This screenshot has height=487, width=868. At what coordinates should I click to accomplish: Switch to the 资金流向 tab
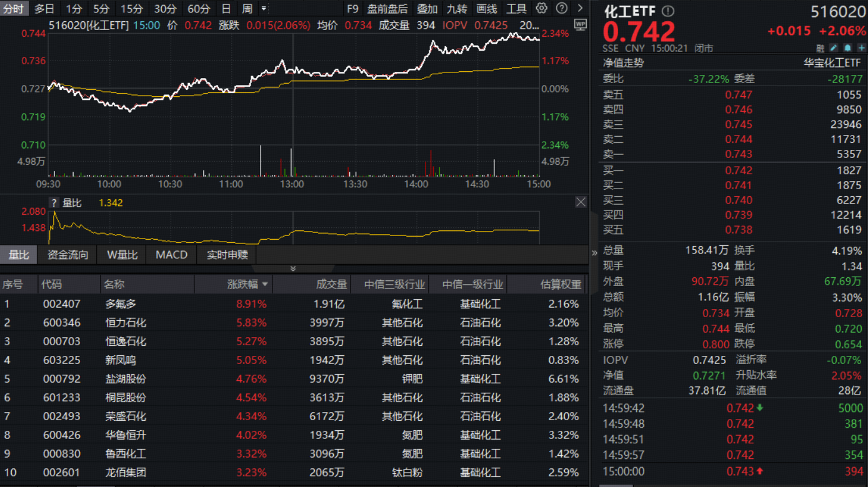[x=68, y=255]
